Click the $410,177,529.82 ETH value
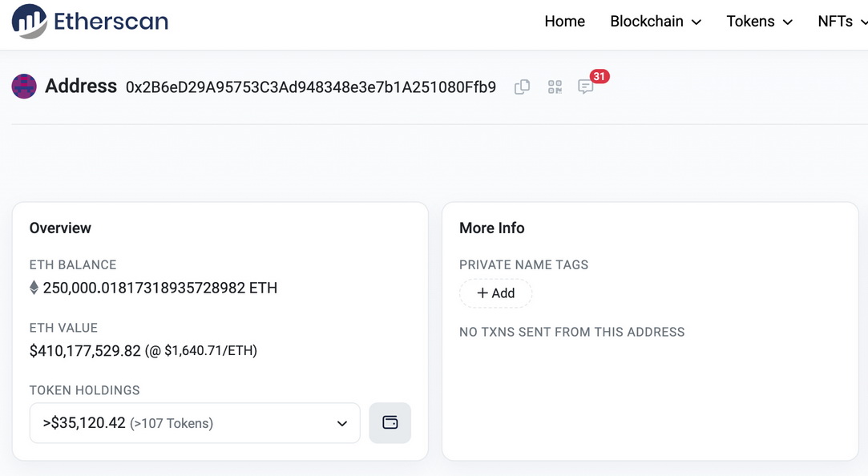This screenshot has width=868, height=476. coord(85,351)
